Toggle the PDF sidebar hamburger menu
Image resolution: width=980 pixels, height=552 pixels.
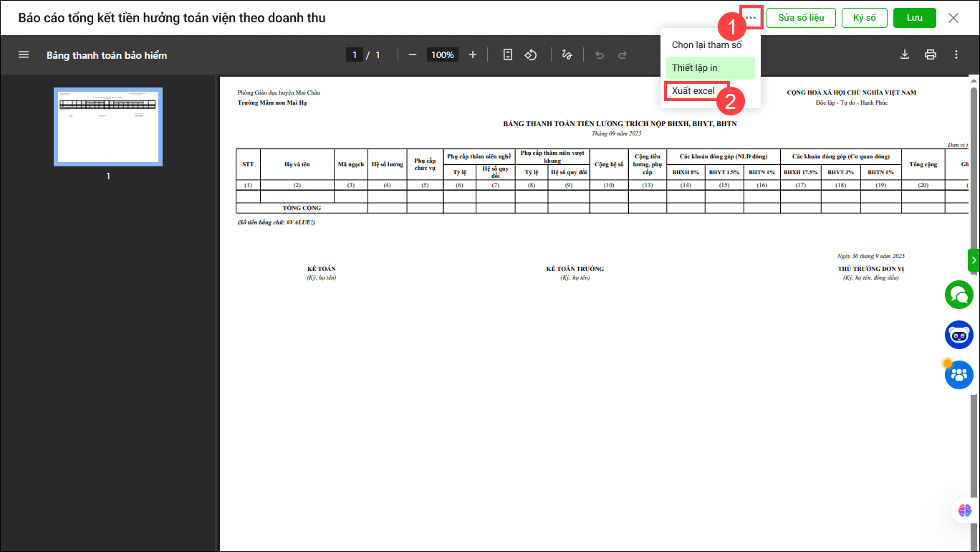point(24,54)
